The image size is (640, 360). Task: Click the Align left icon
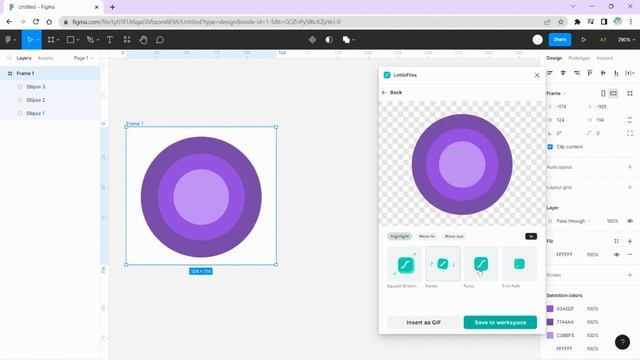pos(550,73)
